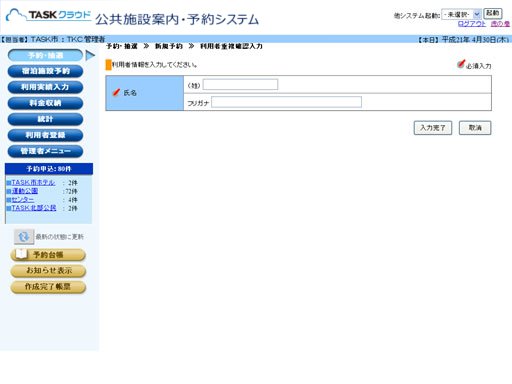
Task: Click the ログアウト link
Action: 472,24
